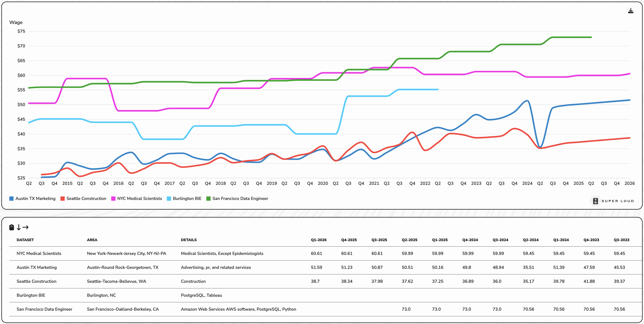The image size is (644, 324).
Task: Click the right arrow icon above table
Action: tap(26, 227)
